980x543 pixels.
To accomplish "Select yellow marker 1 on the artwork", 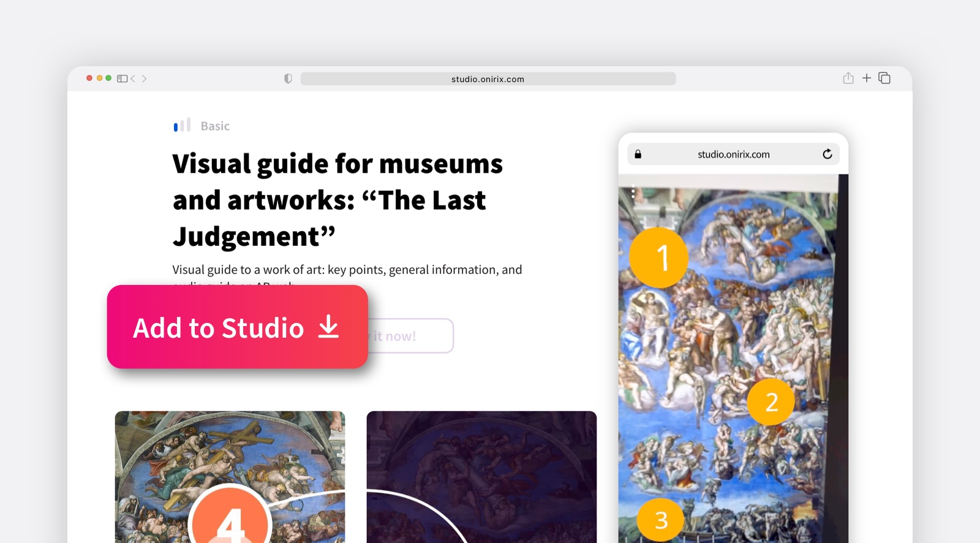I will point(659,257).
